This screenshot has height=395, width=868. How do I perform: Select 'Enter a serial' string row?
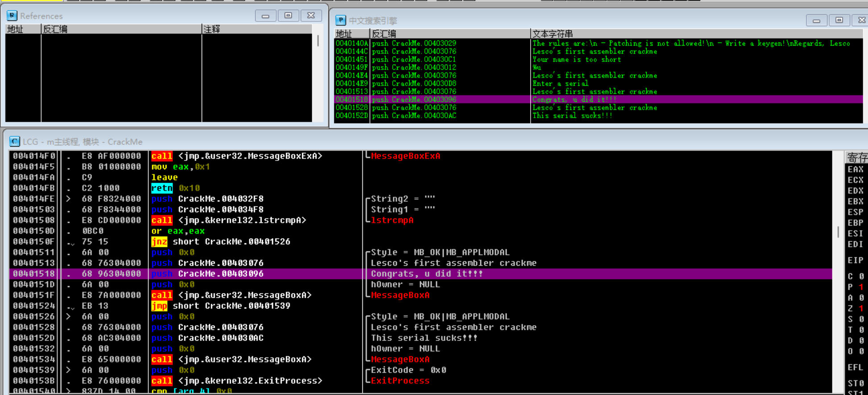click(598, 83)
